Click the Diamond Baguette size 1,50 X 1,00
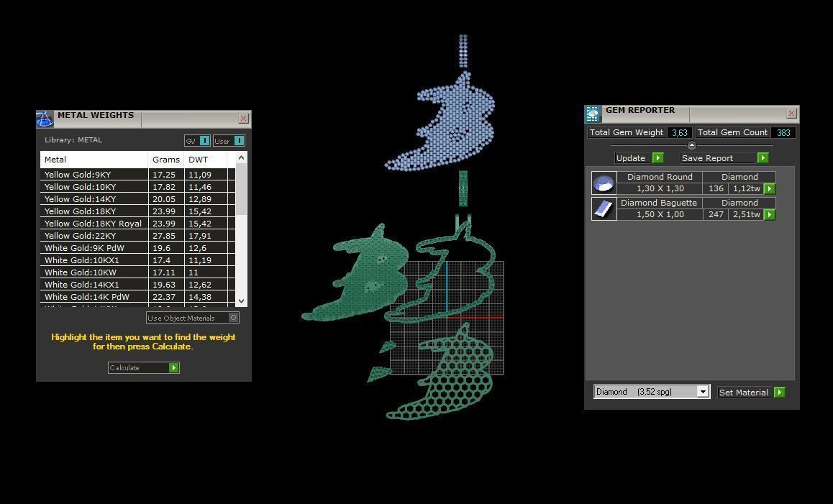833x504 pixels. tap(660, 214)
